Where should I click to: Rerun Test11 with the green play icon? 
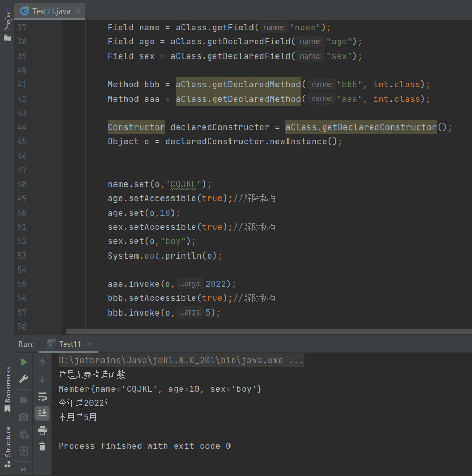click(x=24, y=362)
